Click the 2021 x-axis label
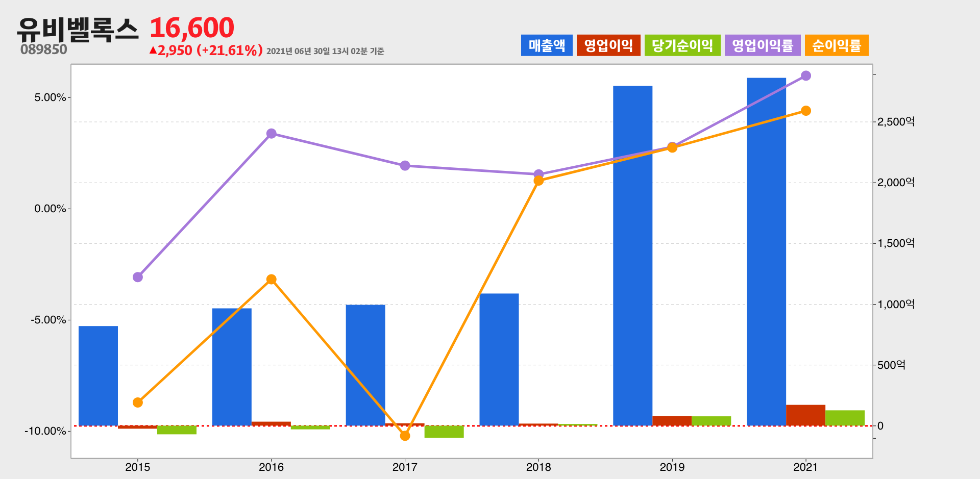980x479 pixels. 806,467
